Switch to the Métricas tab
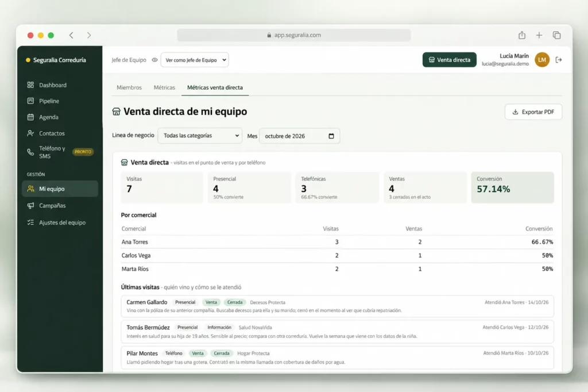Viewport: 588px width, 392px height. click(164, 87)
